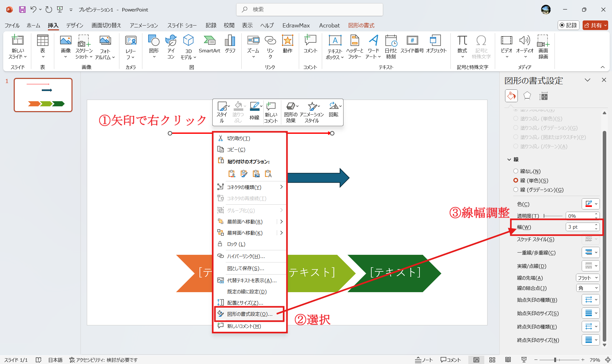Open the 線の先端 フラット dropdown

[588, 278]
